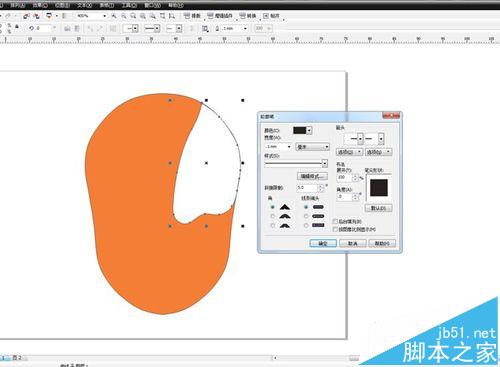Viewport: 500px width, 367px height.
Task: Click the application launcher icon in the toolbar
Action: (49, 16)
